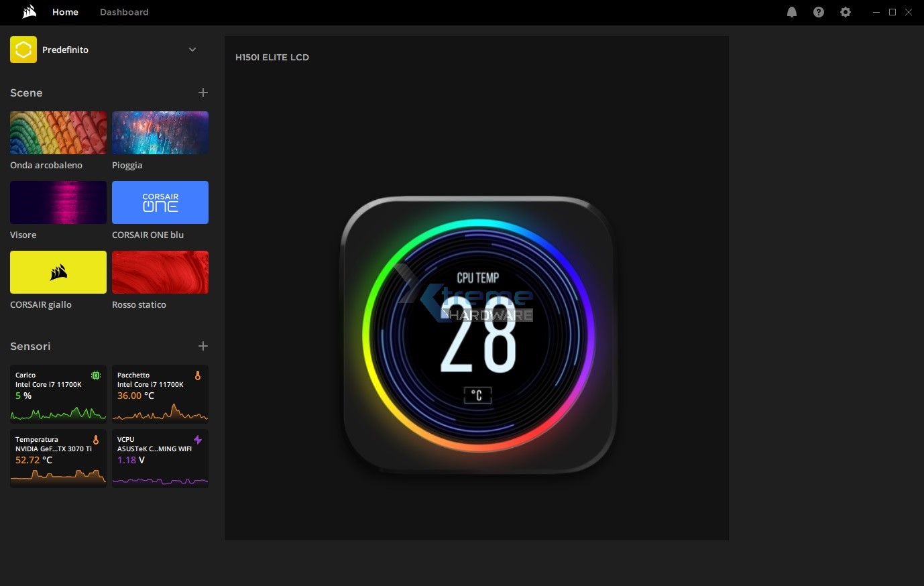
Task: Switch to the Dashboard tab
Action: (x=124, y=12)
